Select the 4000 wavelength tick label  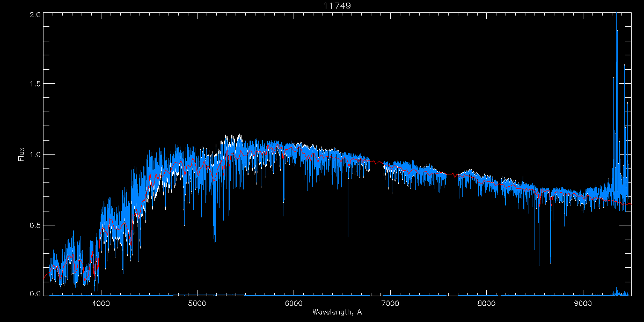coord(101,302)
